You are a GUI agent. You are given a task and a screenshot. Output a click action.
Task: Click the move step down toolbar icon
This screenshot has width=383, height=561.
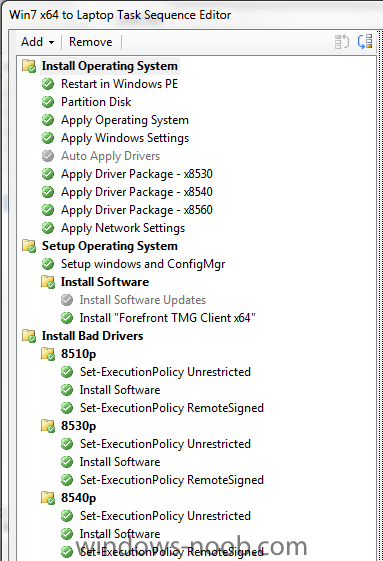click(x=365, y=42)
